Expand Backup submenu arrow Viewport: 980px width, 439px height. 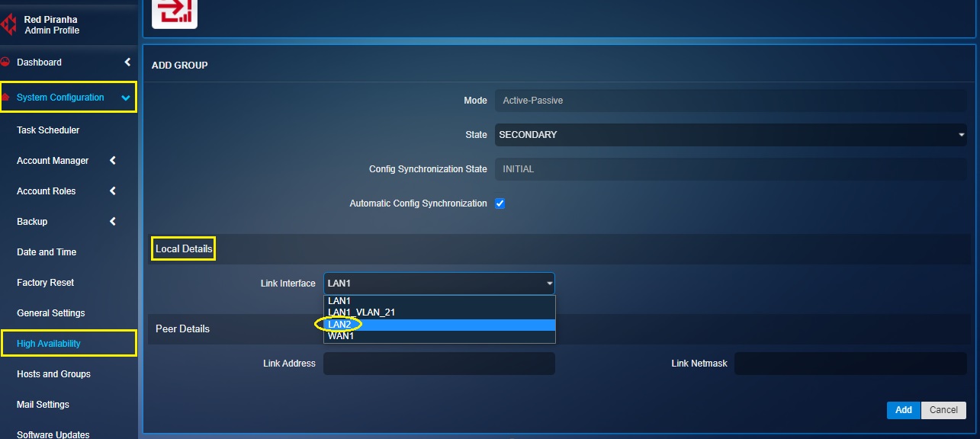113,221
